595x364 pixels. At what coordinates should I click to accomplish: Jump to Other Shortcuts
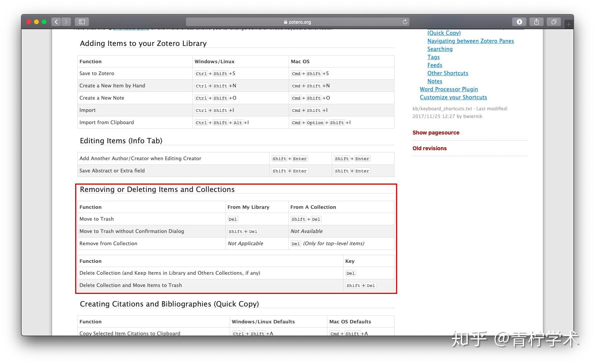click(447, 73)
